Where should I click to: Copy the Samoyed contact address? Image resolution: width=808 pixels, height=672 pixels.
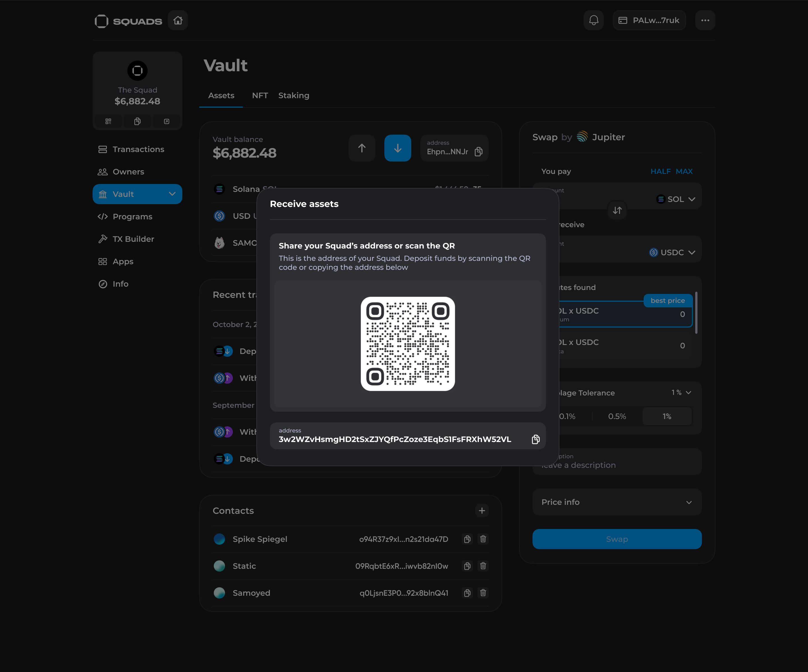467,593
